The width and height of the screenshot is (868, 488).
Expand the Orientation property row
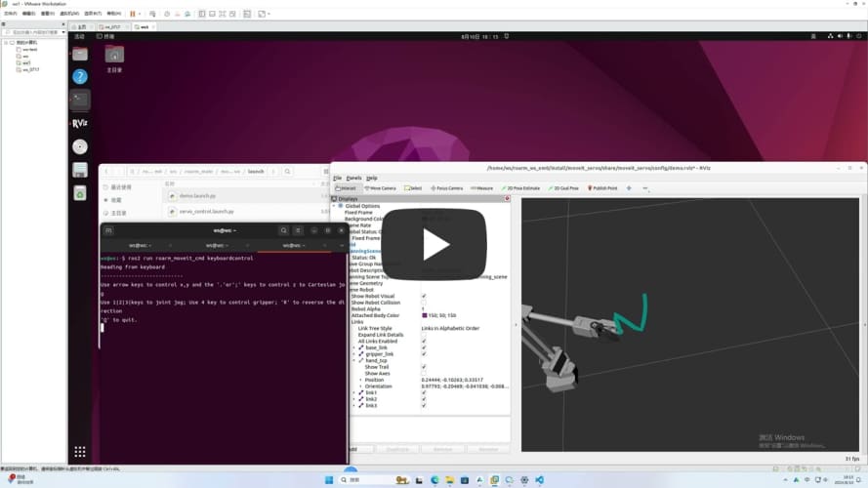point(361,386)
